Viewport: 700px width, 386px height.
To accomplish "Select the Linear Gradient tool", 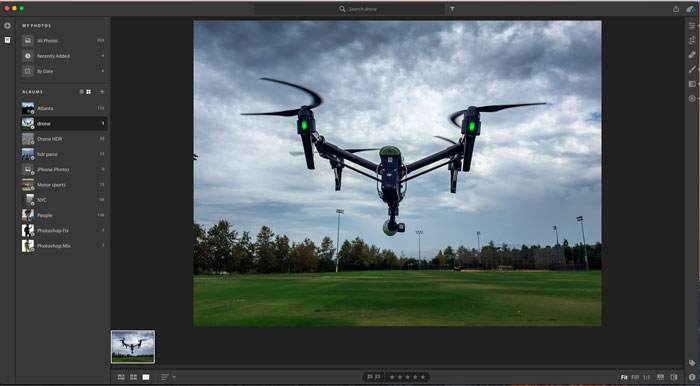I will pyautogui.click(x=692, y=84).
